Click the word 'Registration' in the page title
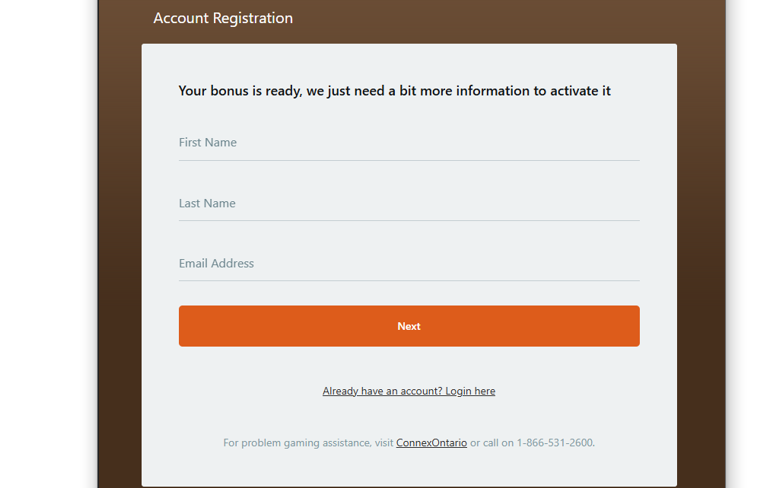 tap(253, 19)
